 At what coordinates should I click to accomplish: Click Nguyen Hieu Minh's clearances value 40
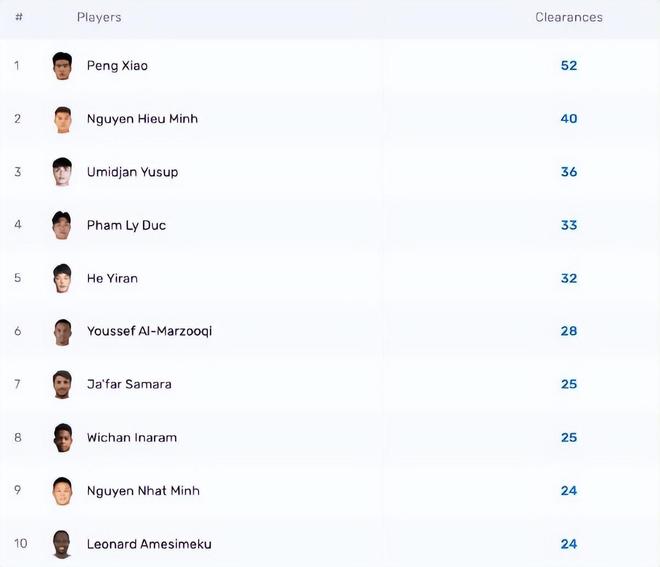coord(569,119)
